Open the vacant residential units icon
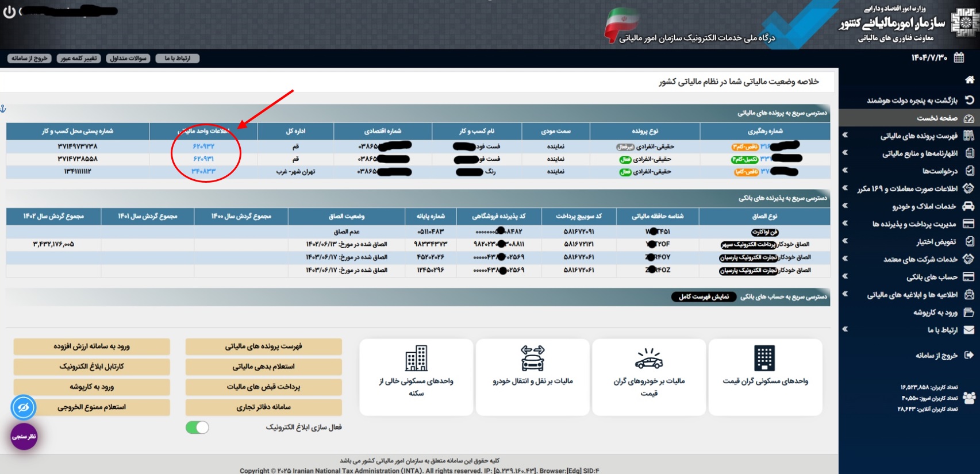 pyautogui.click(x=416, y=359)
